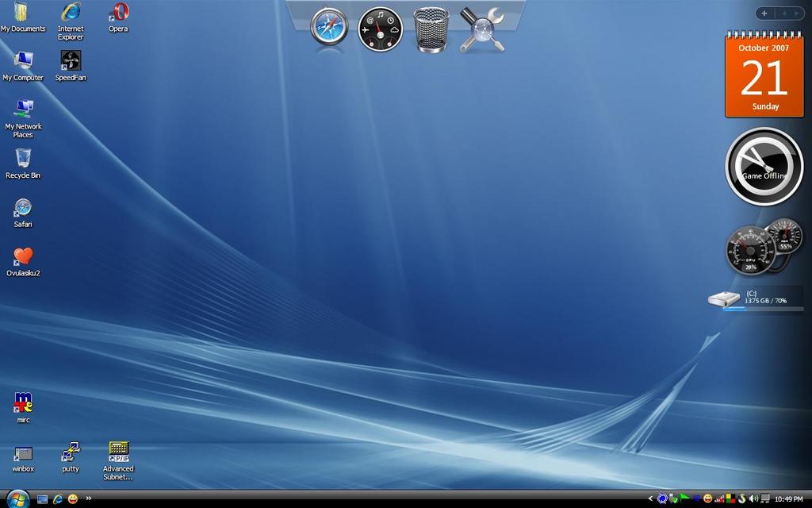Open the wrench and screwdriver utilities dock icon
Image resolution: width=812 pixels, height=508 pixels.
click(x=481, y=30)
